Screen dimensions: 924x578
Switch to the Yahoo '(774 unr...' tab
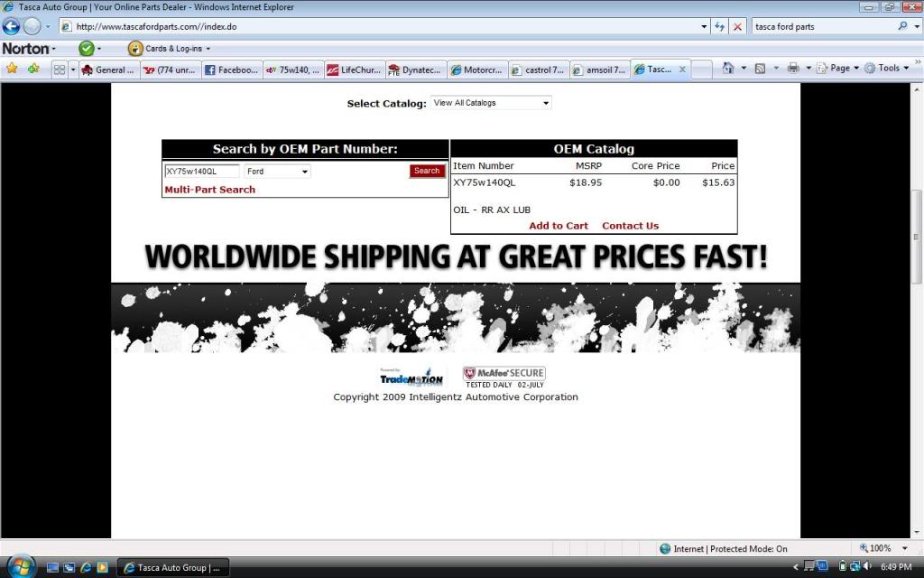171,70
